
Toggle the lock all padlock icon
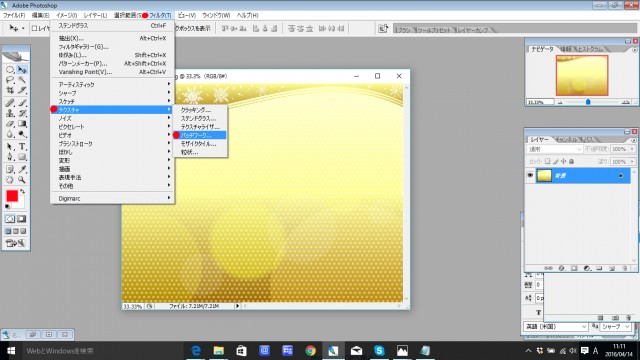[571, 161]
